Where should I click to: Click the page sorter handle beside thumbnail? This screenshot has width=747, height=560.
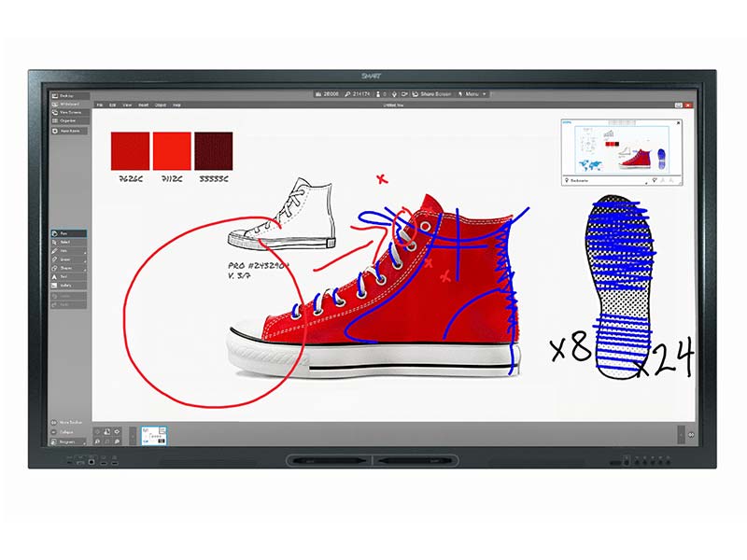click(133, 436)
